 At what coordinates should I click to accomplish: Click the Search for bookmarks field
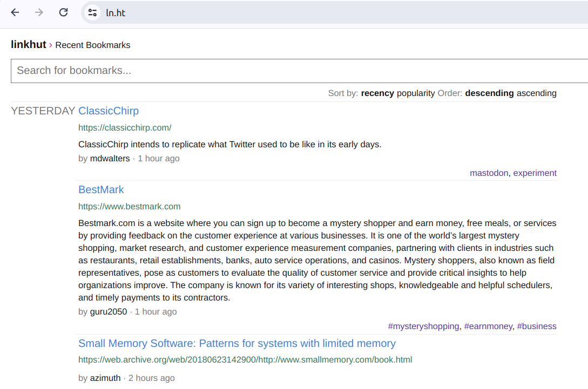tap(299, 71)
